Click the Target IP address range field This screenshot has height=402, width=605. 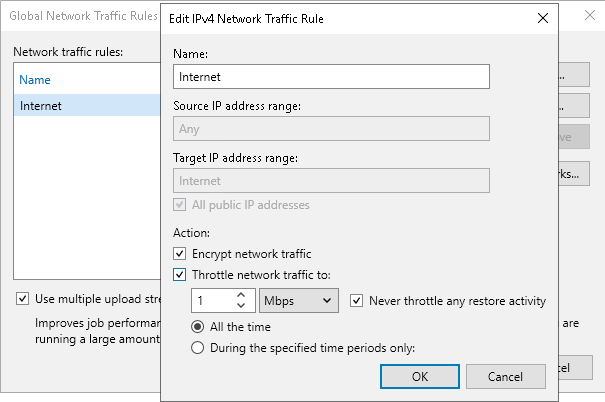click(x=331, y=180)
